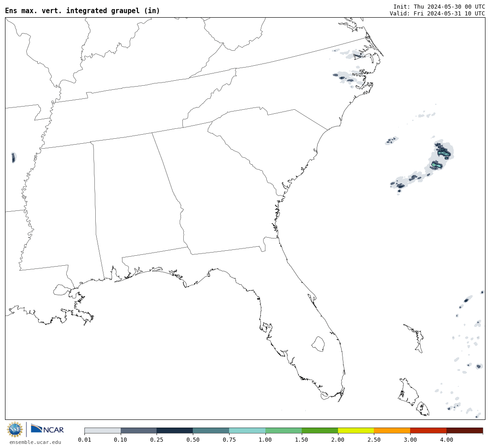Screen dimensions: 490x448
Task: Click the 0.50–0.75 teal colorbar segment
Action: point(211,430)
